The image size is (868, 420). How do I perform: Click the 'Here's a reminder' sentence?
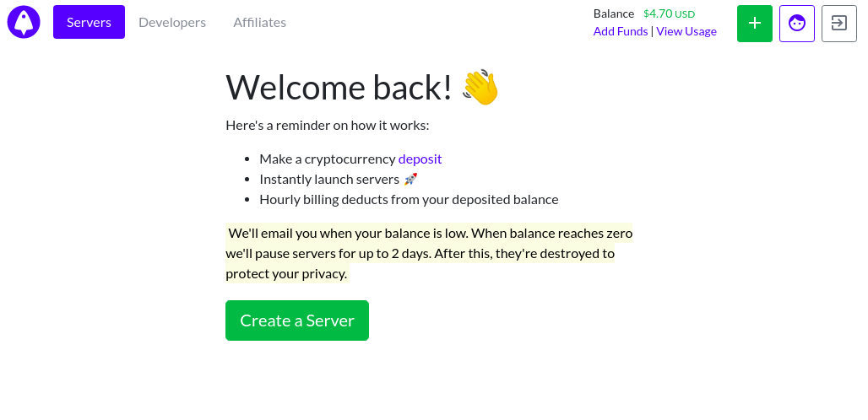(x=328, y=126)
